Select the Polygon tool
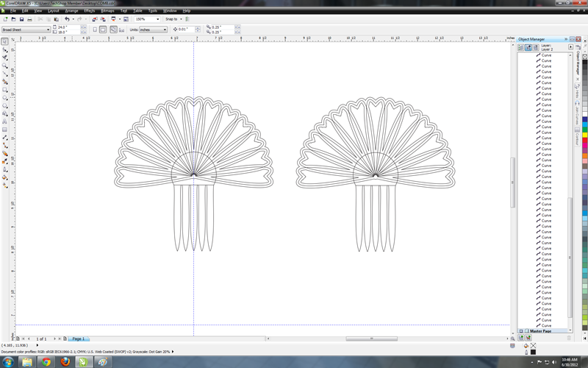 (x=5, y=105)
